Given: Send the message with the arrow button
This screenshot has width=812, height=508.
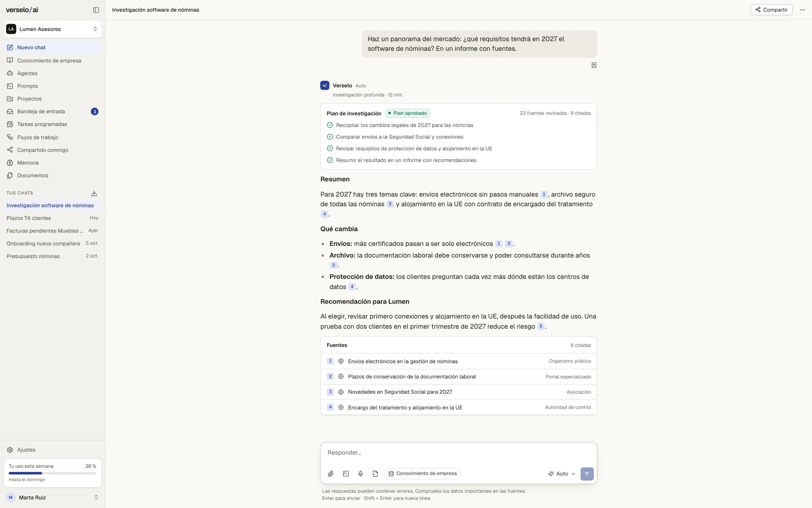Looking at the screenshot, I should 587,474.
